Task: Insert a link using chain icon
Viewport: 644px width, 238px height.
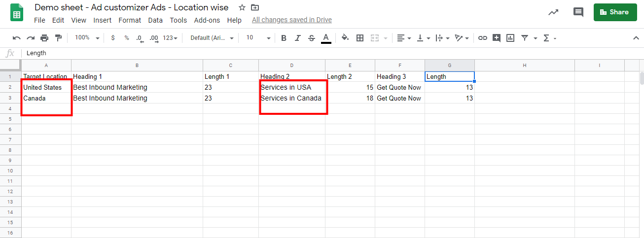Action: point(483,38)
